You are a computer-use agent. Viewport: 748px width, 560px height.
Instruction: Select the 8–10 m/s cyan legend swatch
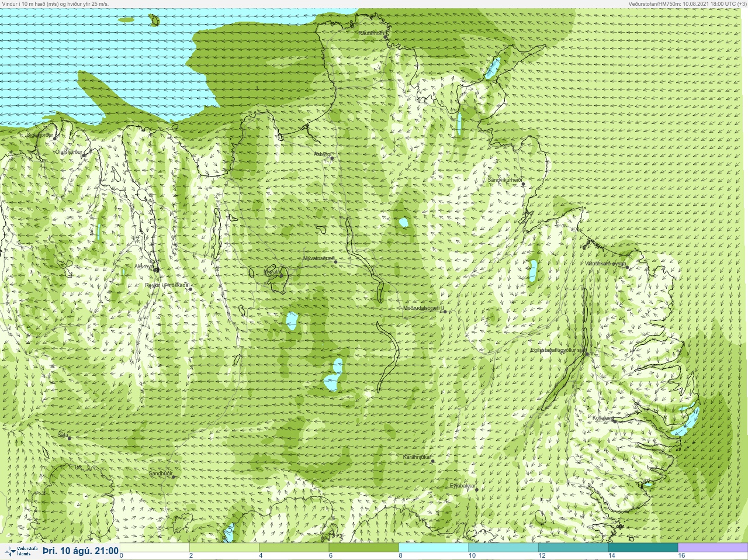tap(434, 548)
